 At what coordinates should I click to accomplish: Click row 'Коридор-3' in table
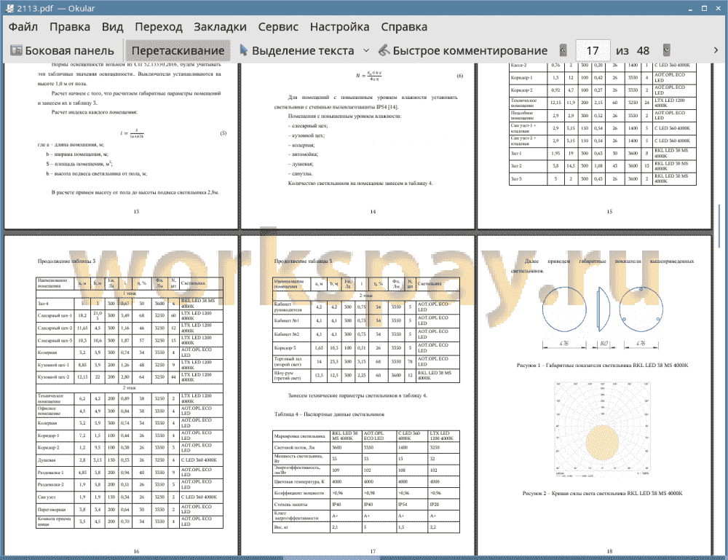point(366,348)
